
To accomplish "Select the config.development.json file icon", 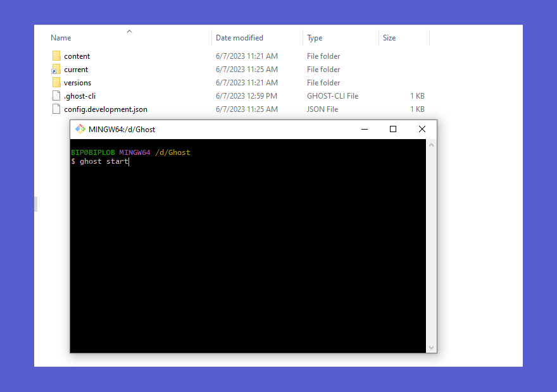I will [x=56, y=109].
